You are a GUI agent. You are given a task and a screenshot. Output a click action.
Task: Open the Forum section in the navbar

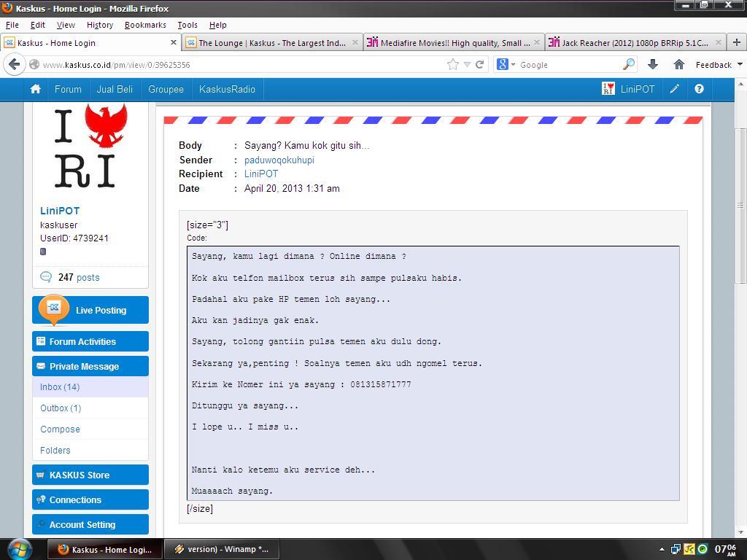point(68,89)
